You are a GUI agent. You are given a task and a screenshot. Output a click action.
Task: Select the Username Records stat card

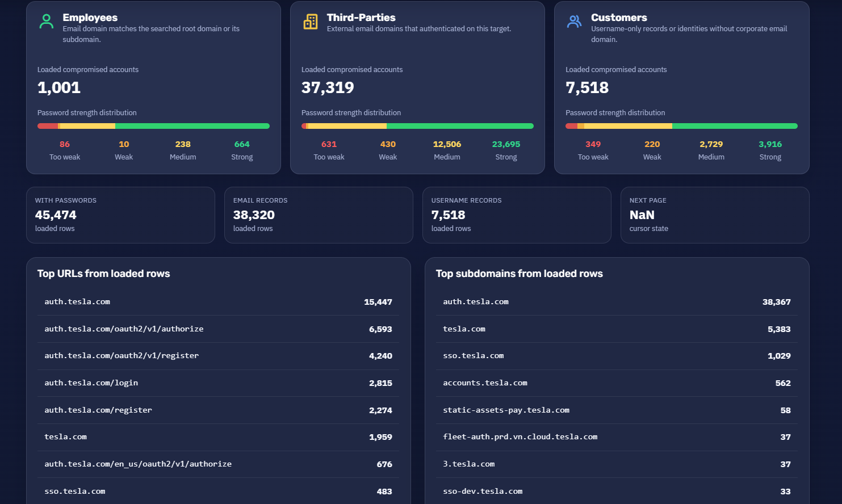pyautogui.click(x=517, y=215)
